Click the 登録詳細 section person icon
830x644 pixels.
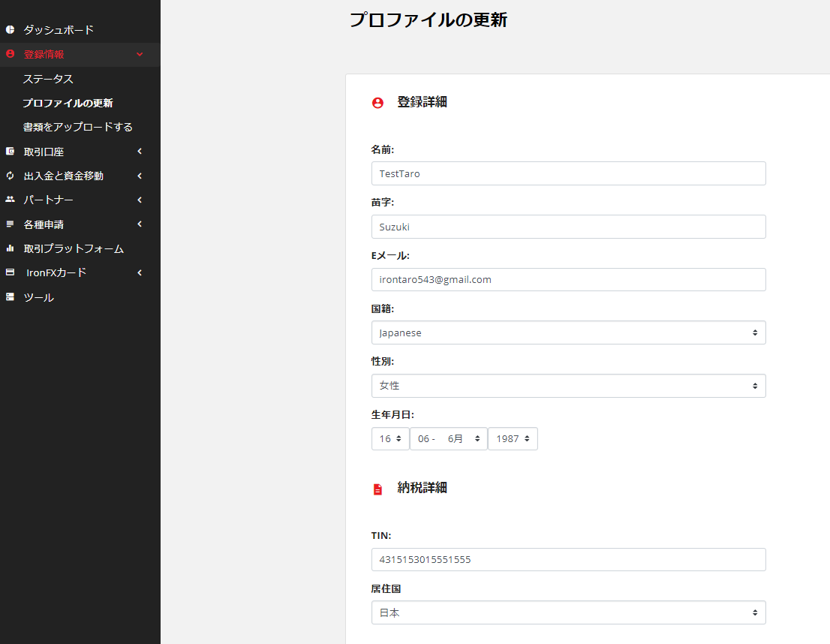click(x=377, y=103)
